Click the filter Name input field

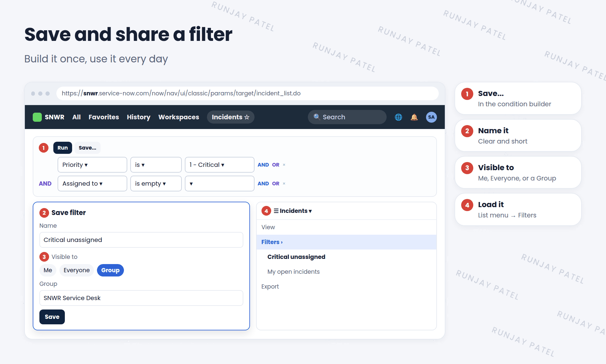[141, 240]
